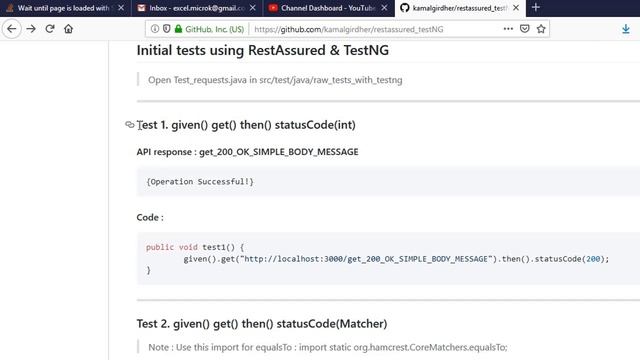Click the 'Note : Use this import for equalsTo' text
This screenshot has width=640, height=360.
click(x=328, y=347)
